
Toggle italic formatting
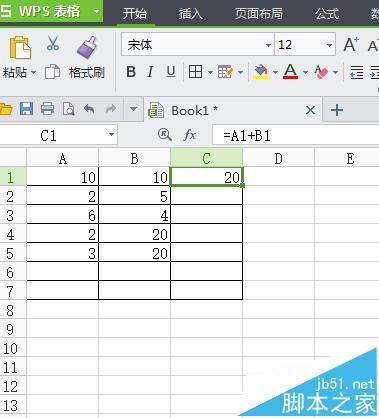(x=150, y=72)
